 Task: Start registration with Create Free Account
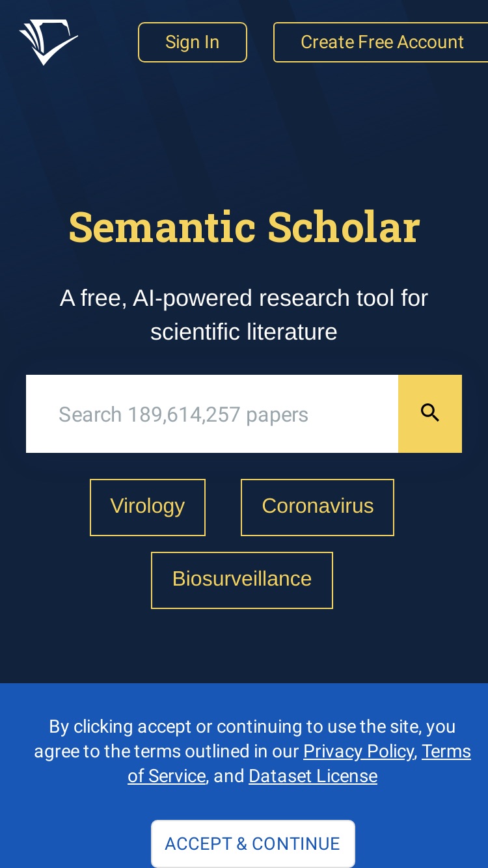coord(381,42)
